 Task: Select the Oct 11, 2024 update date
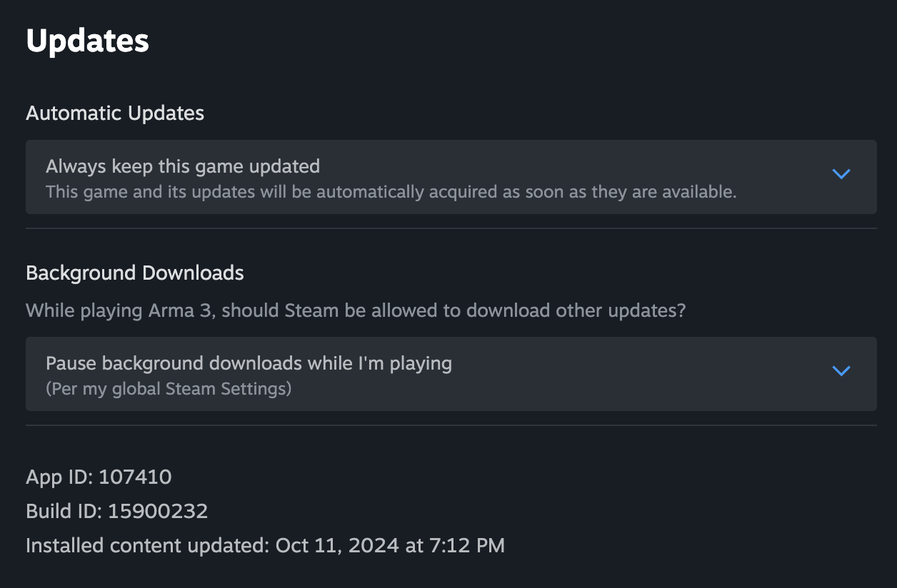point(336,546)
